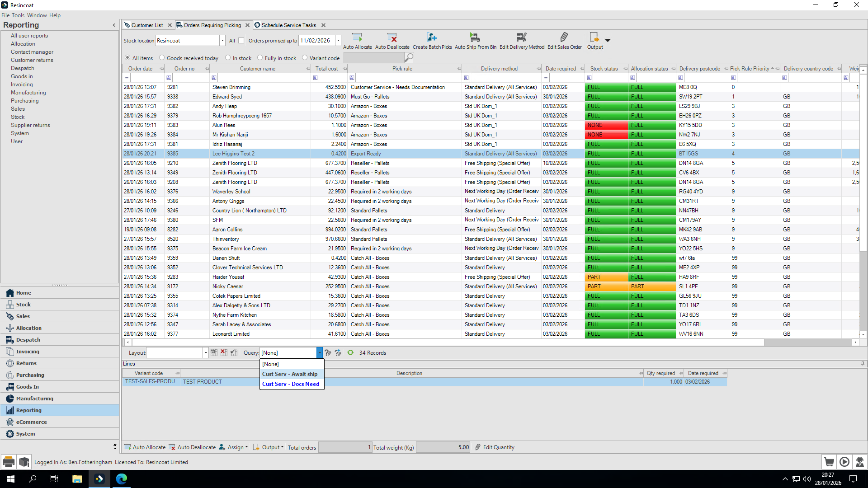Open the Stock location dropdown

(x=222, y=41)
